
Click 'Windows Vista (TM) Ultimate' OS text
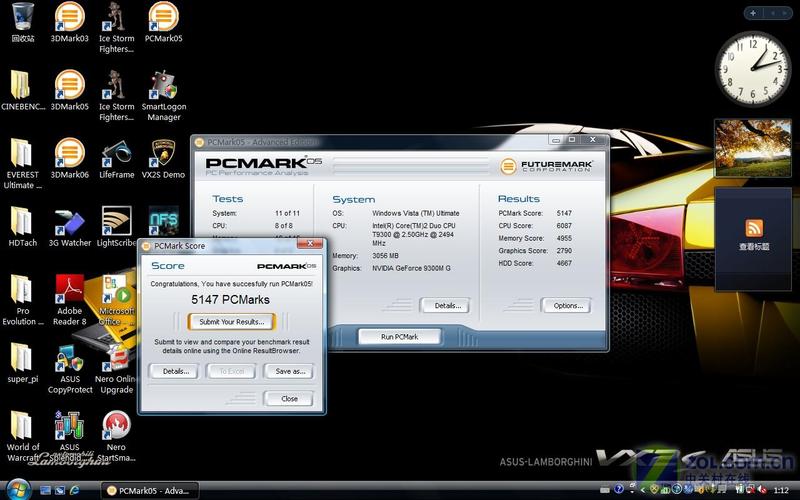(416, 213)
